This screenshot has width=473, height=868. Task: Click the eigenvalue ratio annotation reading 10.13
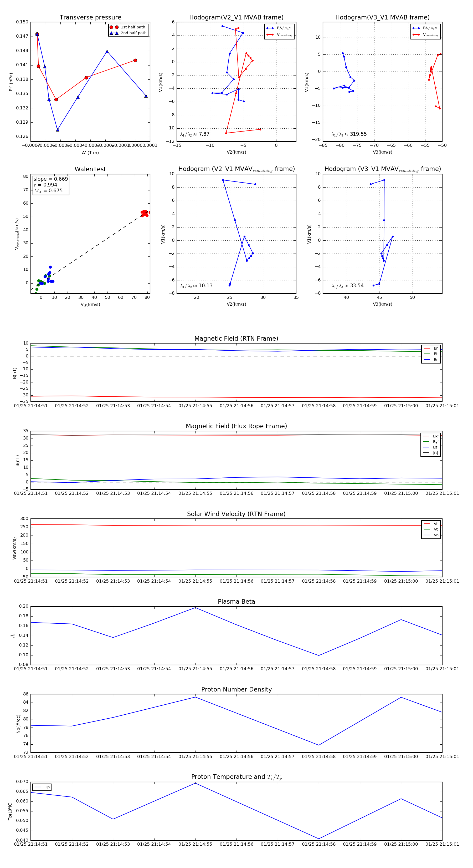[196, 286]
